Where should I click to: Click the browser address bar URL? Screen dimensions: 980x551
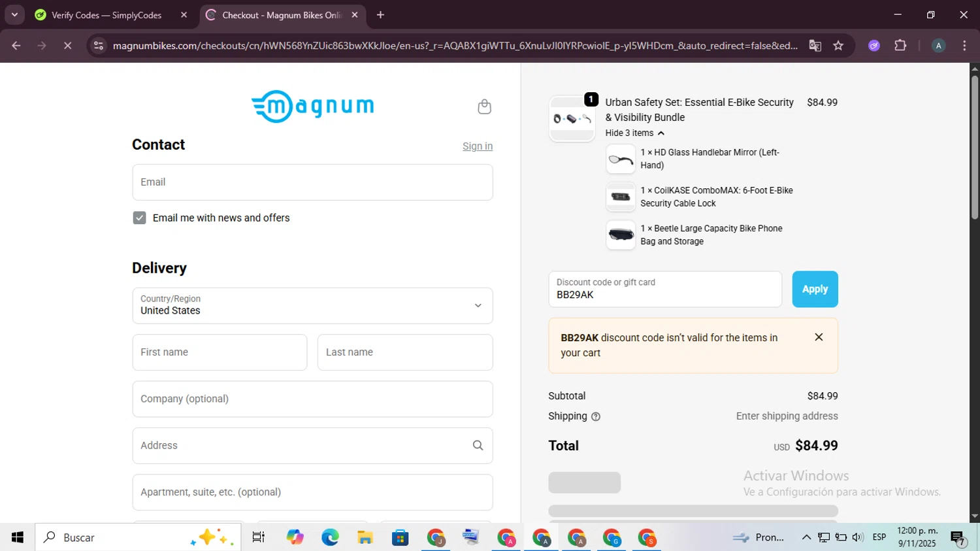[455, 46]
